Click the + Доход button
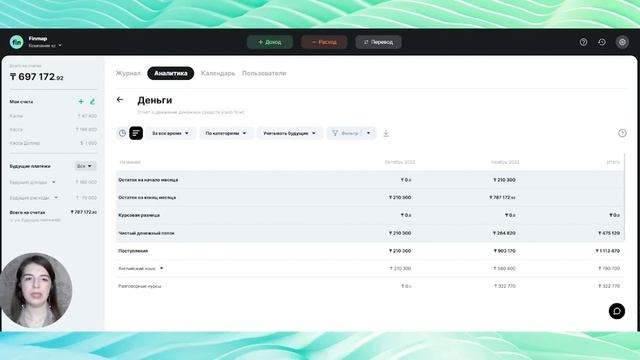Screen dimensions: 640x360 [270, 42]
